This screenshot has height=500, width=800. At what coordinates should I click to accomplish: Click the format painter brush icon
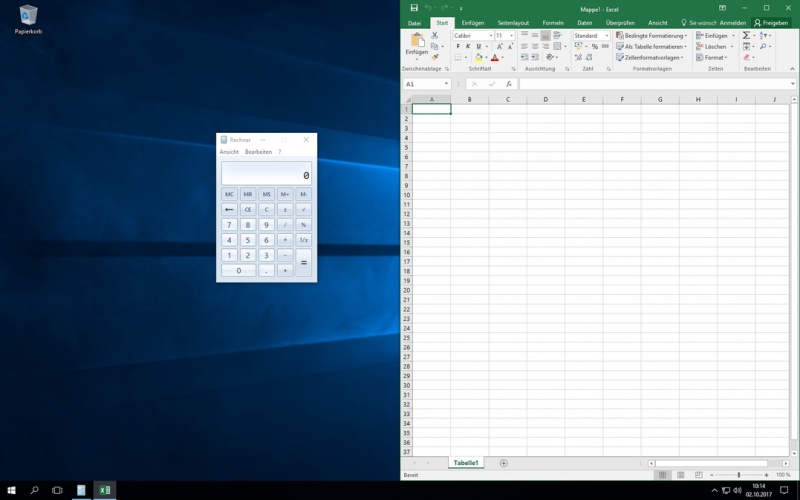coord(435,57)
